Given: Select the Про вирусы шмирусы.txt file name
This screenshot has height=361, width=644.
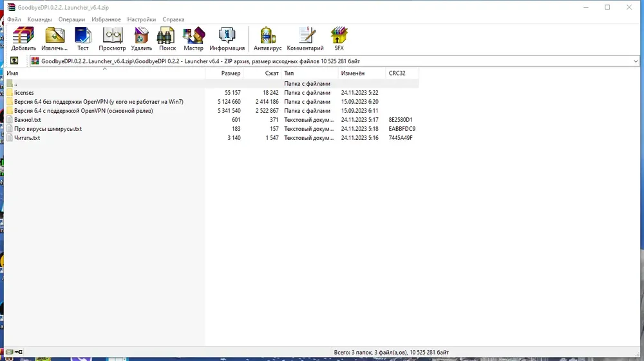Looking at the screenshot, I should [48, 129].
